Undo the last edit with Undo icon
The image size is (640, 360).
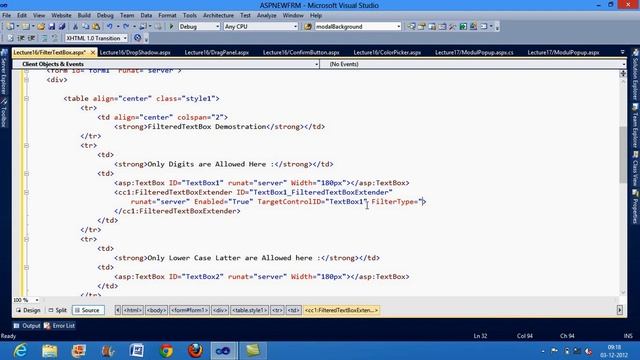click(x=109, y=27)
